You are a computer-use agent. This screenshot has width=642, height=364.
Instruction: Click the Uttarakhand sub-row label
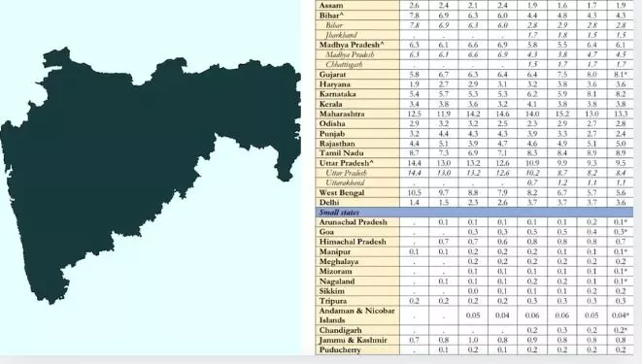pyautogui.click(x=345, y=182)
